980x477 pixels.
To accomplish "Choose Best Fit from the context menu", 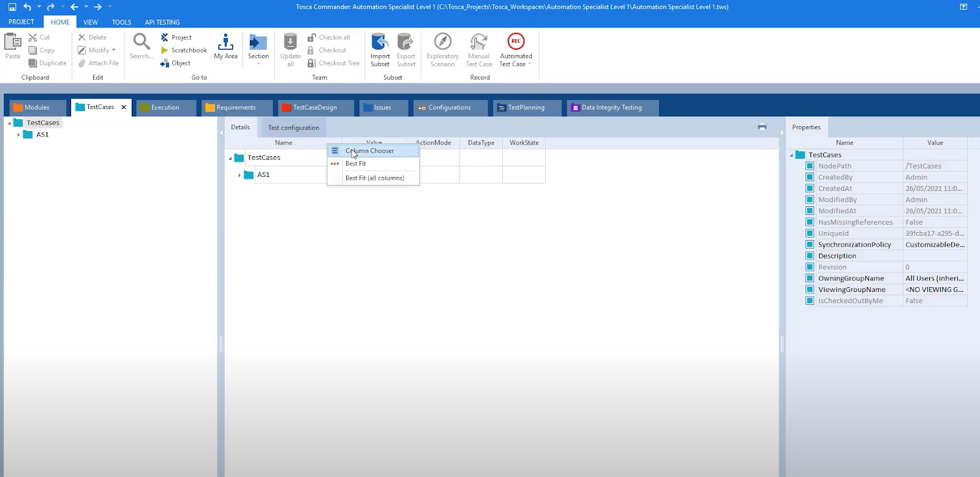I will point(374,163).
